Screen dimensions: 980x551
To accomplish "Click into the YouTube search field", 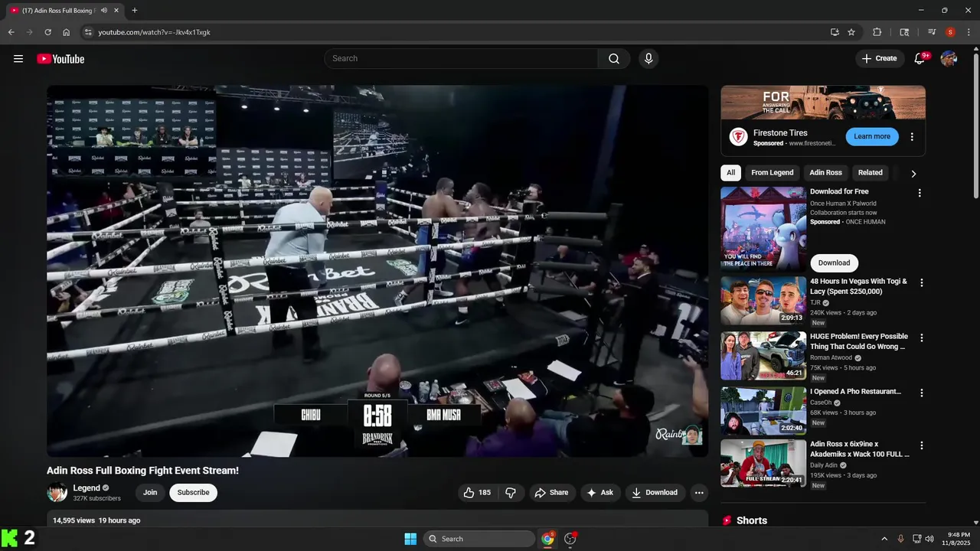I will pos(461,59).
